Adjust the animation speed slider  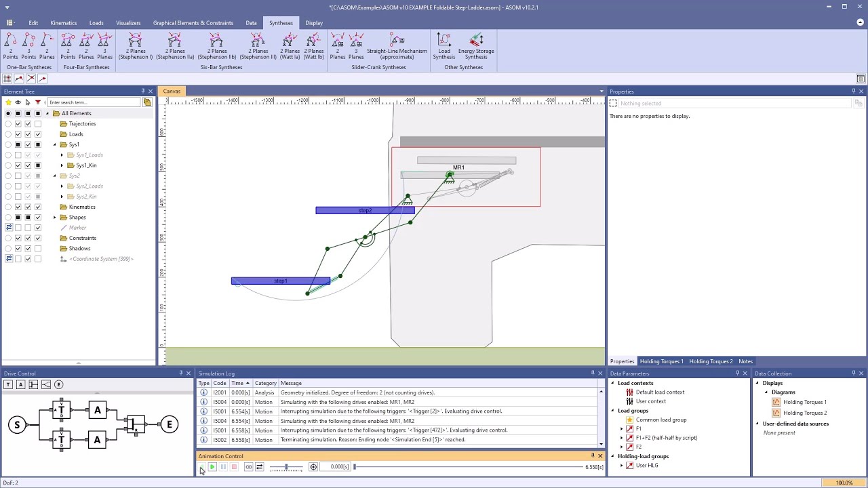click(x=285, y=467)
